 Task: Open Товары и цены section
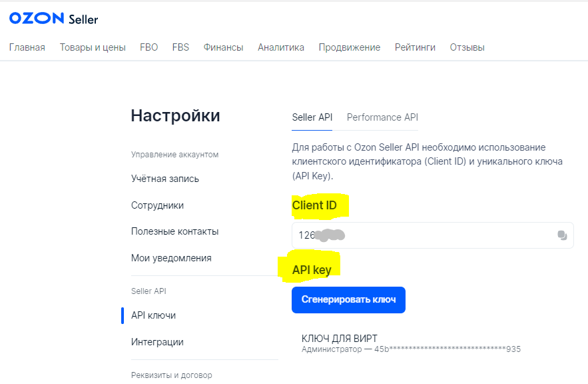tap(93, 47)
